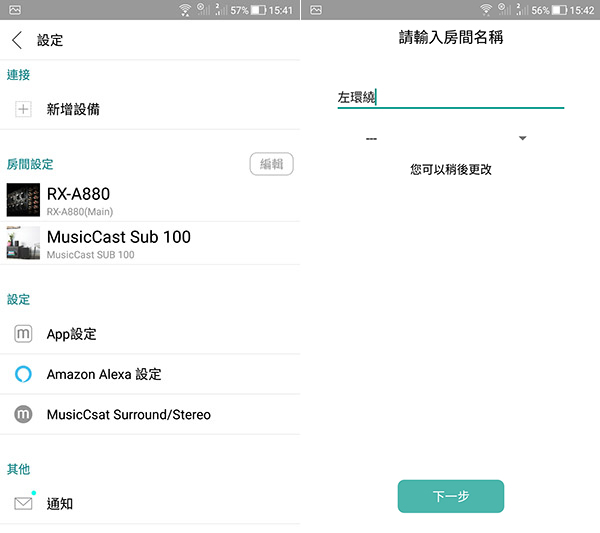Tap the image notification icon on left screen
The width and height of the screenshot is (600, 533).
[x=15, y=10]
